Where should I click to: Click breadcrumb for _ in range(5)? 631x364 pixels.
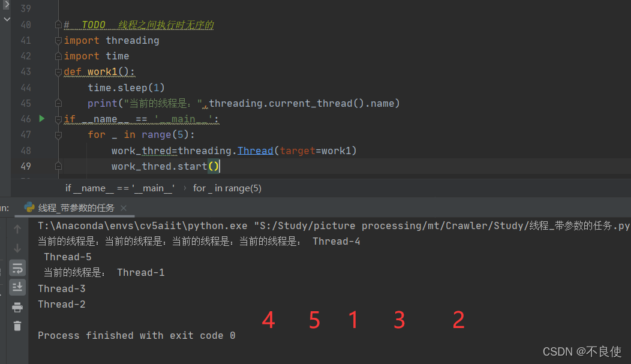point(227,188)
